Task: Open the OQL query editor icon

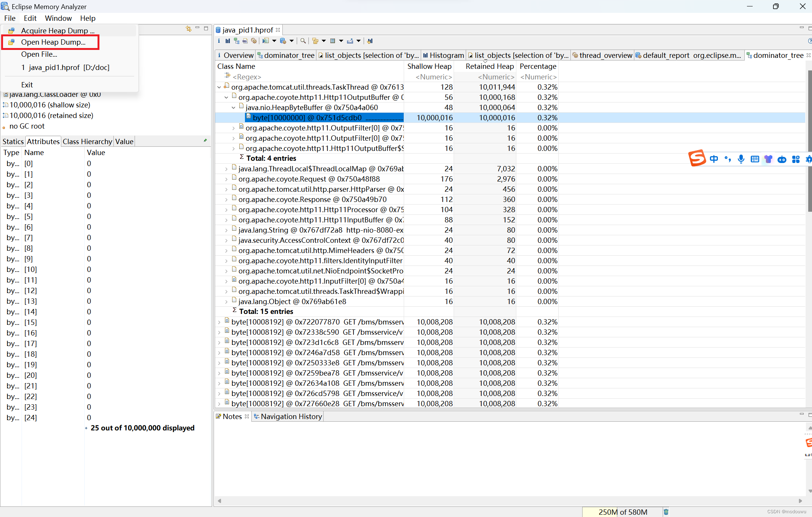Action: [245, 41]
